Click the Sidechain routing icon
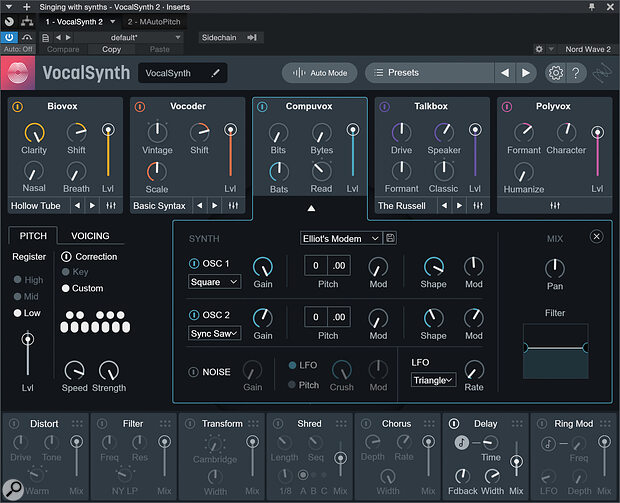 tap(252, 37)
